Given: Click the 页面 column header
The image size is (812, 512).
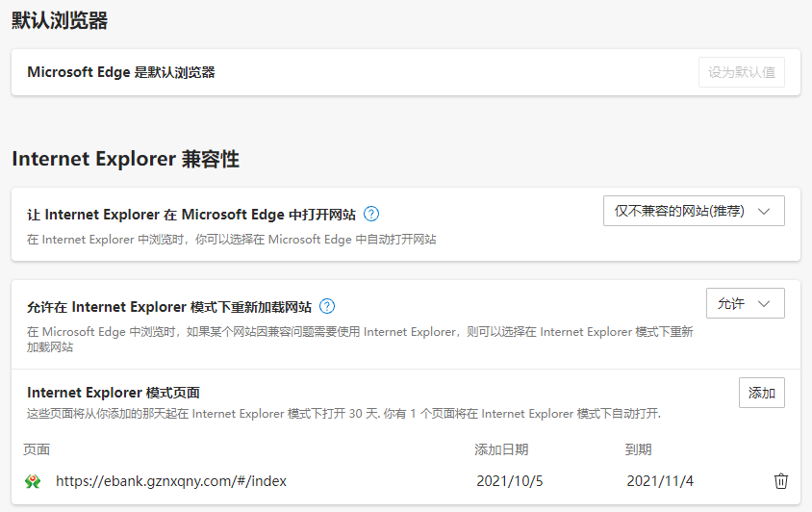Looking at the screenshot, I should coord(38,449).
